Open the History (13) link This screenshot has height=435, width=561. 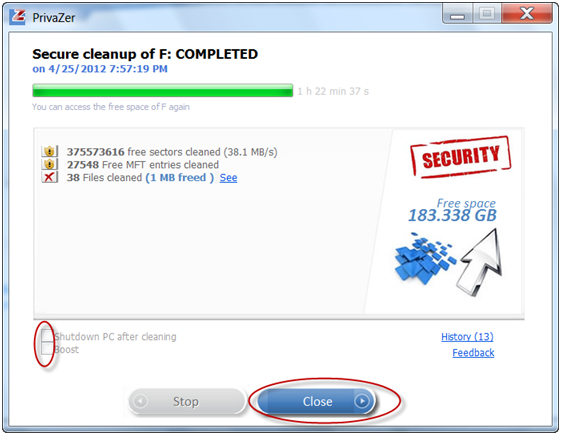[x=467, y=337]
